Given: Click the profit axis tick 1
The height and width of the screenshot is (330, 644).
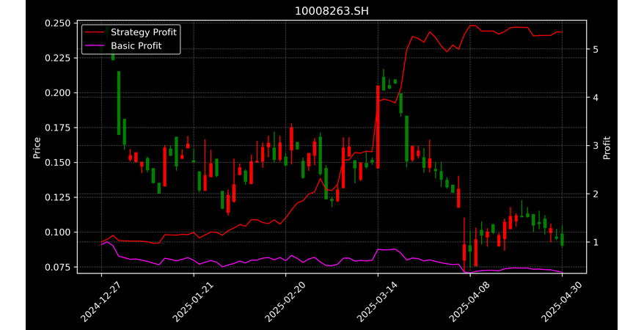Looking at the screenshot, I should click(x=595, y=242).
